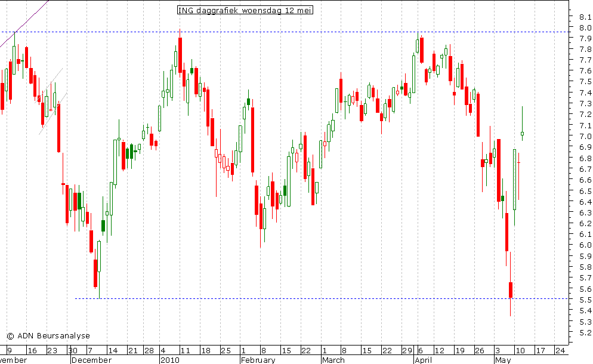Click the 'December' month label

tap(91, 360)
